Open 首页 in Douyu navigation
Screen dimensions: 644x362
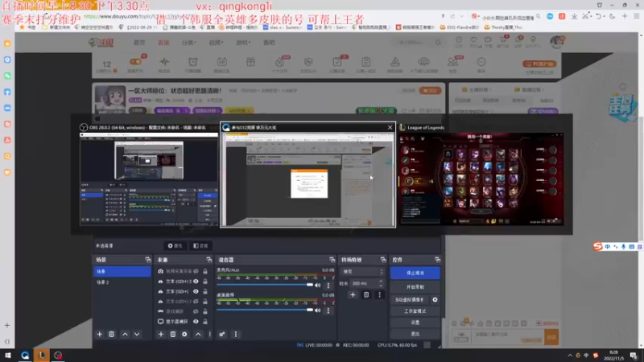139,43
